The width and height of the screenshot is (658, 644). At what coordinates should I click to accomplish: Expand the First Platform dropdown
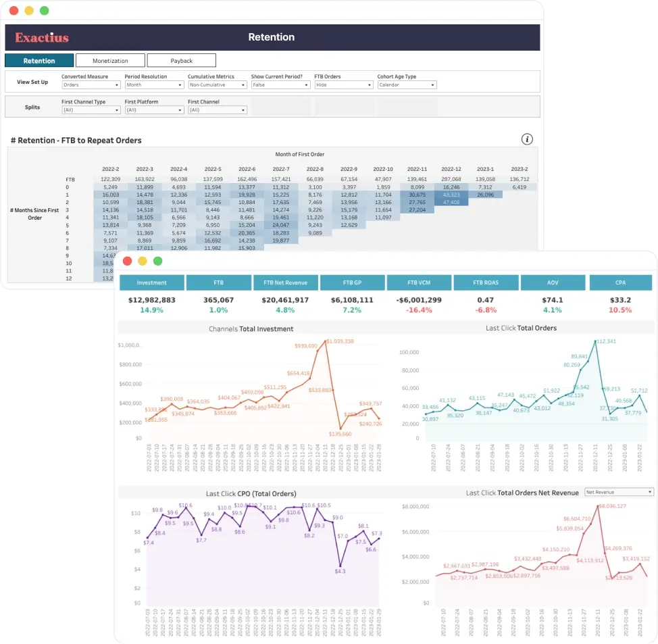point(155,110)
